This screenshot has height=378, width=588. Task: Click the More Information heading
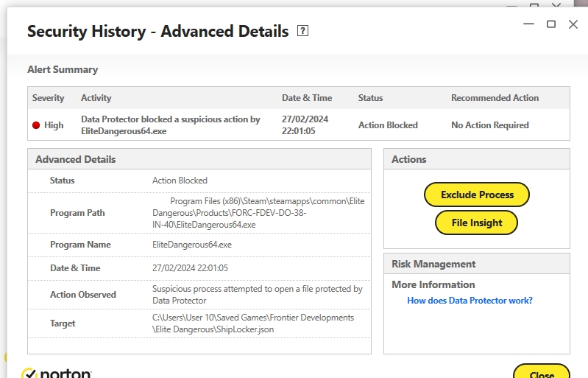tap(433, 284)
